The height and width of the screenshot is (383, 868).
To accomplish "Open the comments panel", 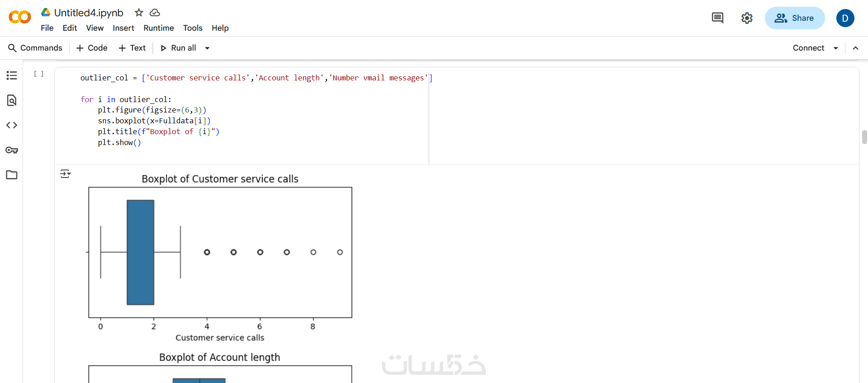I will [x=717, y=18].
